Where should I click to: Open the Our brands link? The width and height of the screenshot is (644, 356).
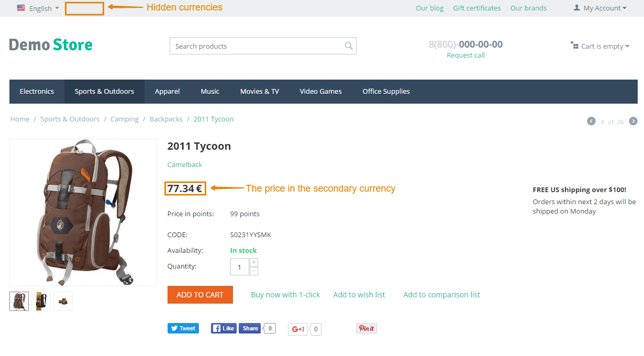[x=528, y=8]
